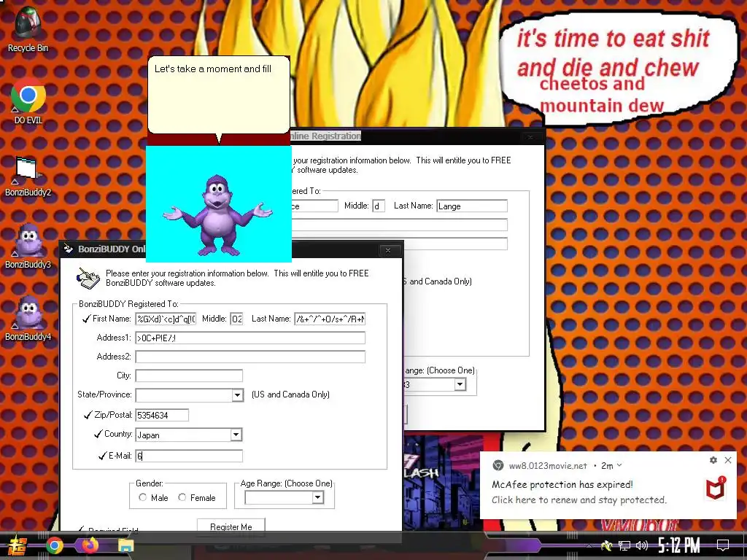
Task: Click the First Name field in front window
Action: coord(166,319)
